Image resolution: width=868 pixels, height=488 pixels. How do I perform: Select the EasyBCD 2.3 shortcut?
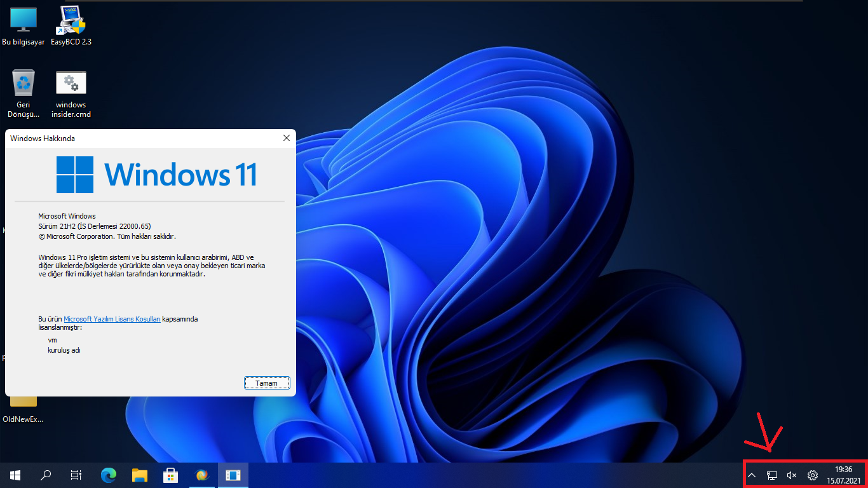71,25
